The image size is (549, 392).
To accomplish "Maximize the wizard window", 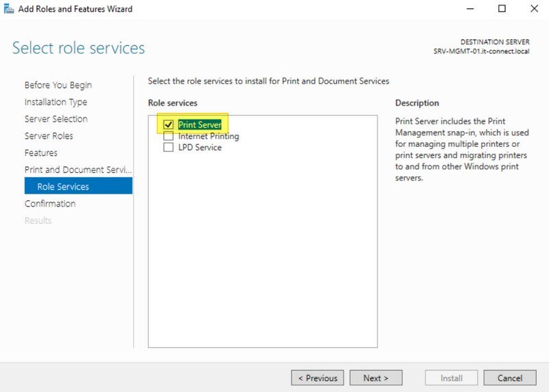I will [x=502, y=9].
